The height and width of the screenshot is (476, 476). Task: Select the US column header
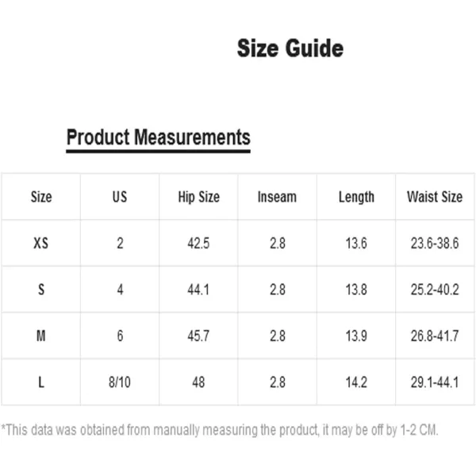pos(120,197)
